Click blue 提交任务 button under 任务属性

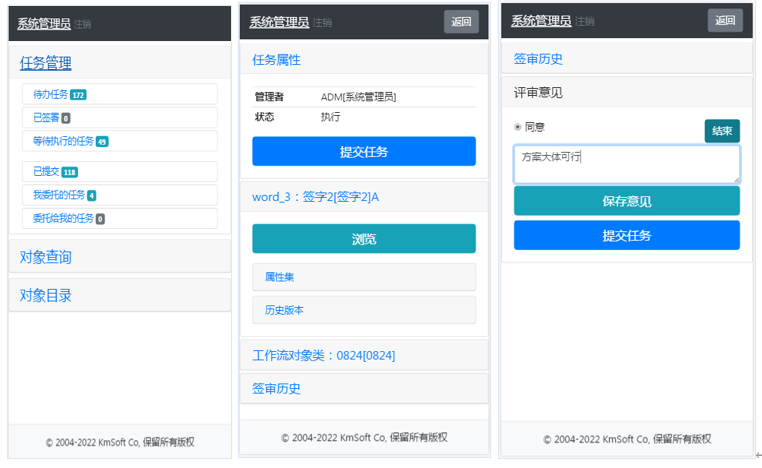click(363, 152)
